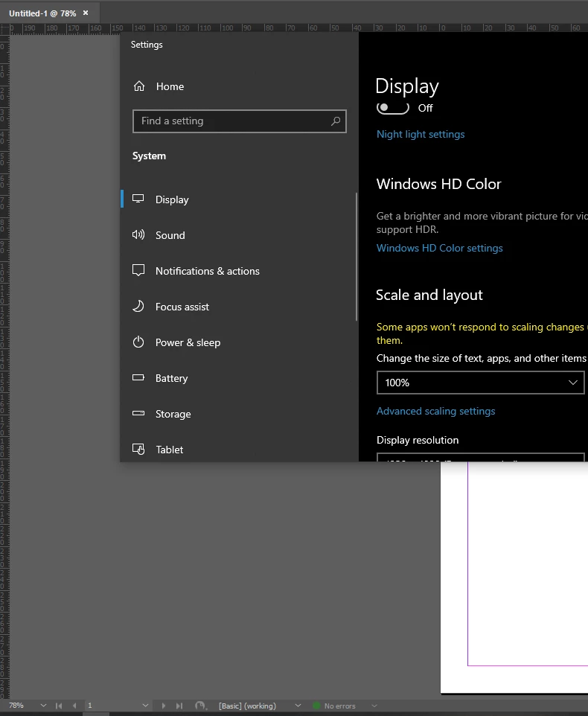588x716 pixels.
Task: Click the Tablet icon in sidebar
Action: tap(138, 450)
